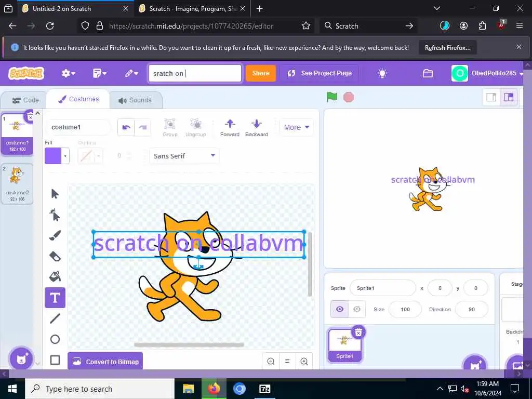This screenshot has width=532, height=399.
Task: Hide sprite with crossed-eye toggle
Action: point(357,309)
